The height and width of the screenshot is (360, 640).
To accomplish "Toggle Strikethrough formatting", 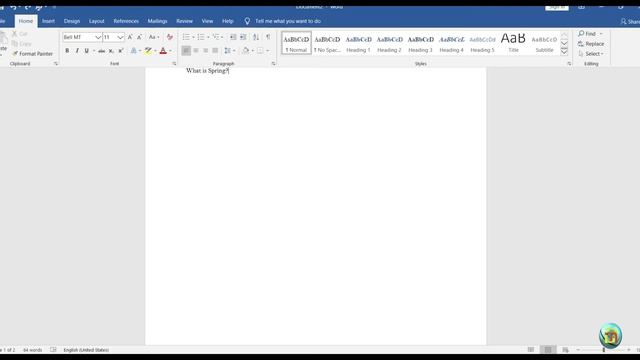I will 101,51.
